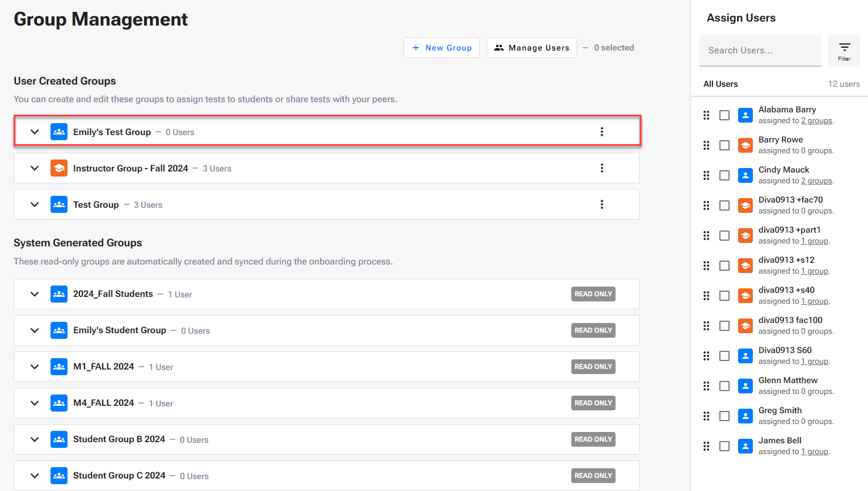Viewport: 868px width, 491px height.
Task: Click the blue group icon for 2024_Fall Students
Action: (x=59, y=294)
